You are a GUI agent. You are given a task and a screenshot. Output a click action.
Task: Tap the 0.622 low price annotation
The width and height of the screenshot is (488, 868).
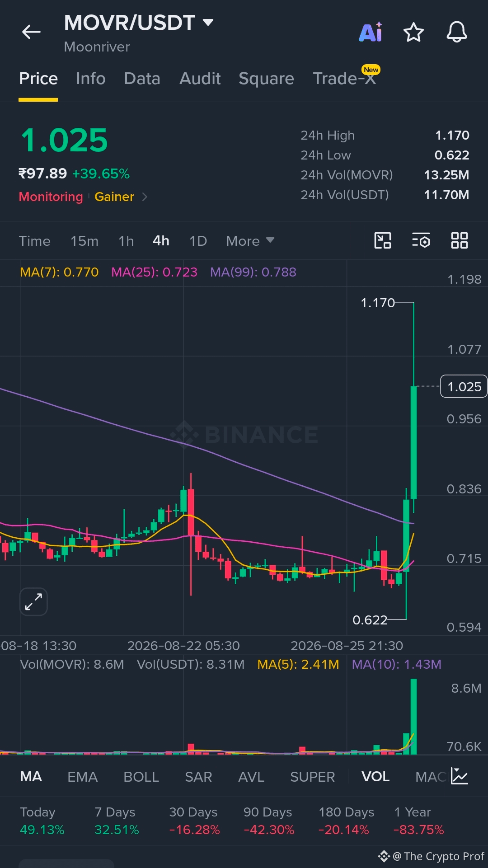tap(370, 620)
